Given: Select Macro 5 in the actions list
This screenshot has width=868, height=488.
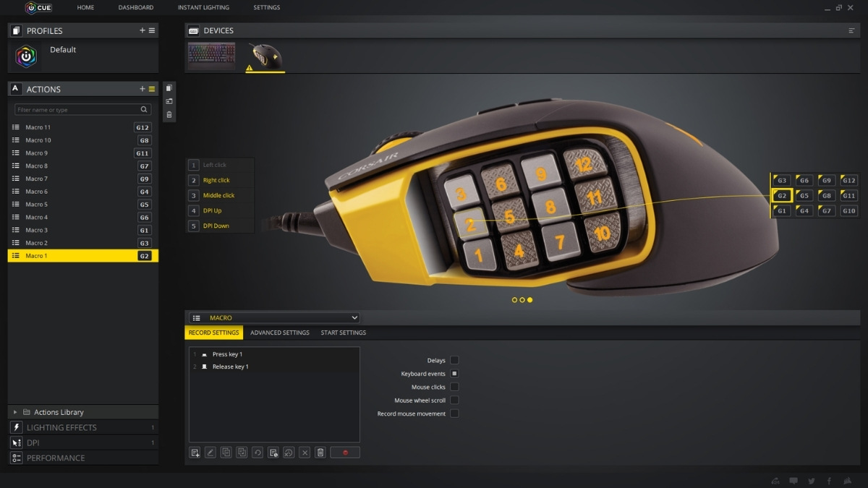Looking at the screenshot, I should coord(82,205).
